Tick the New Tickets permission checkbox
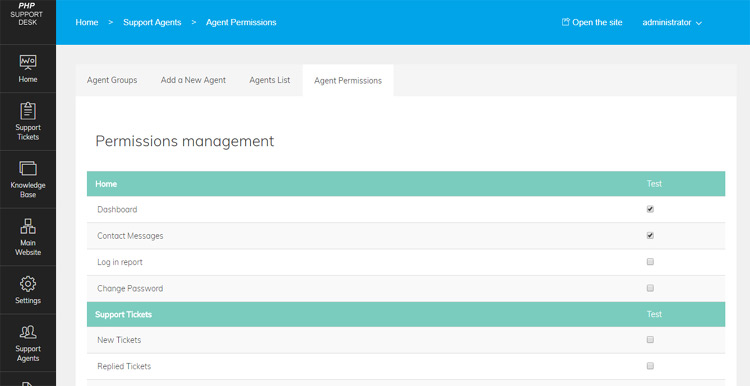This screenshot has height=386, width=750. click(650, 340)
